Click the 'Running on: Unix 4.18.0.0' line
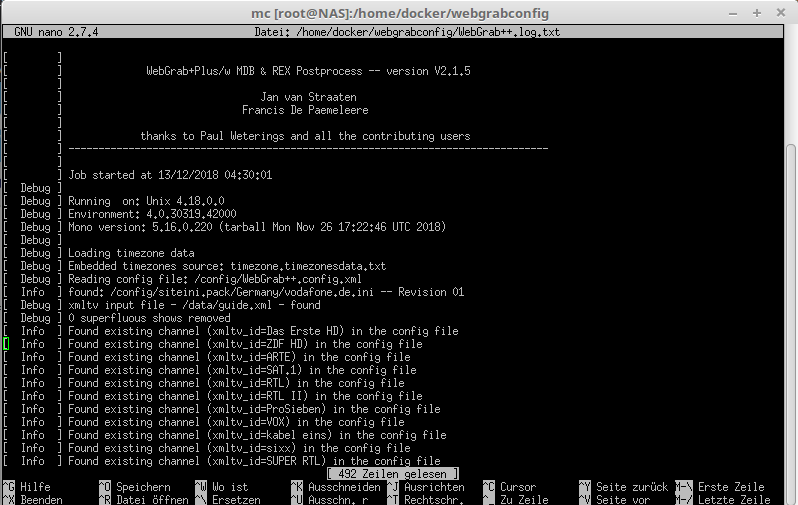798x505 pixels. point(147,201)
